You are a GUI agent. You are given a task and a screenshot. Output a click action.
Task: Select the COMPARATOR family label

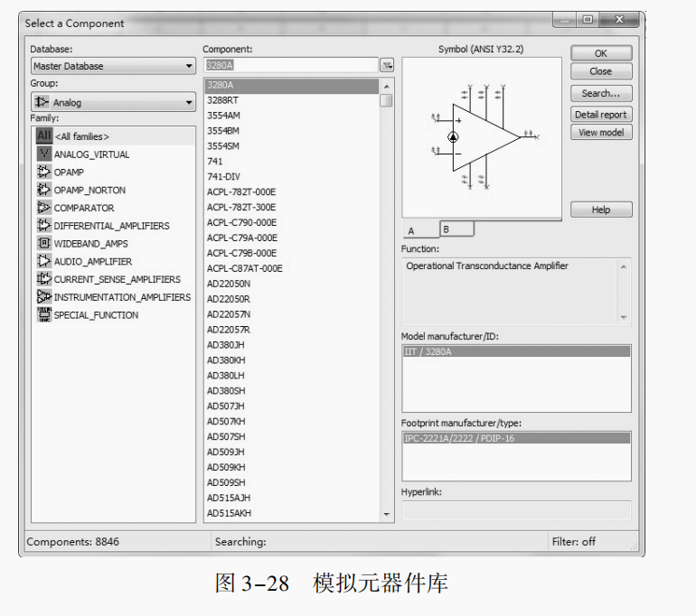click(x=84, y=208)
